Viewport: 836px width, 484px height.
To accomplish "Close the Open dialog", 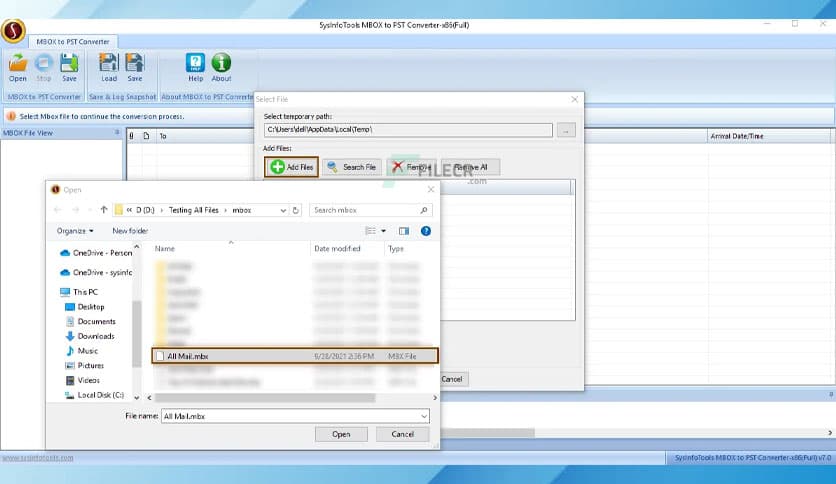I will point(431,189).
